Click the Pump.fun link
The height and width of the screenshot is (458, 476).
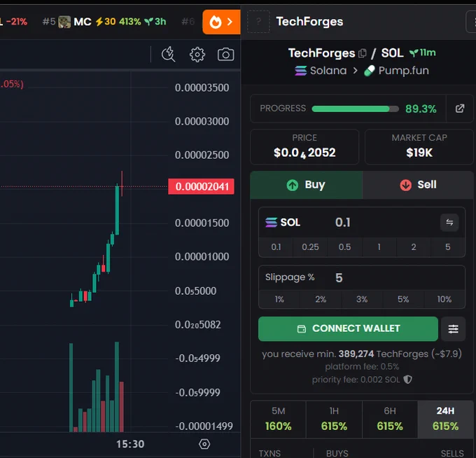[396, 71]
